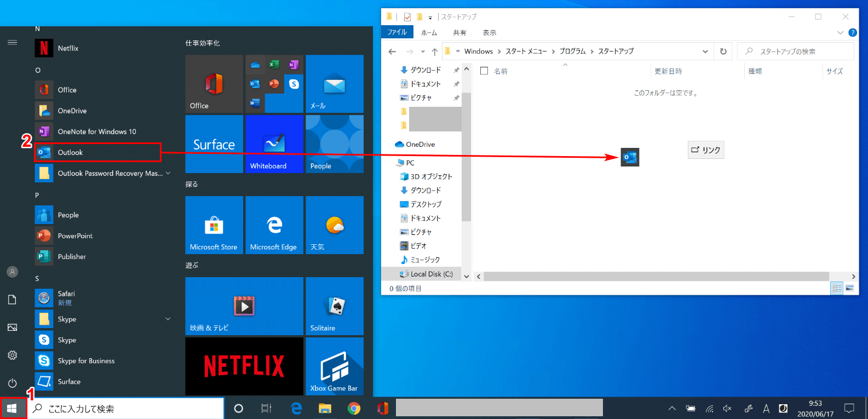Open Quick Access Toolbar customize dropdown
The width and height of the screenshot is (868, 419).
click(430, 18)
